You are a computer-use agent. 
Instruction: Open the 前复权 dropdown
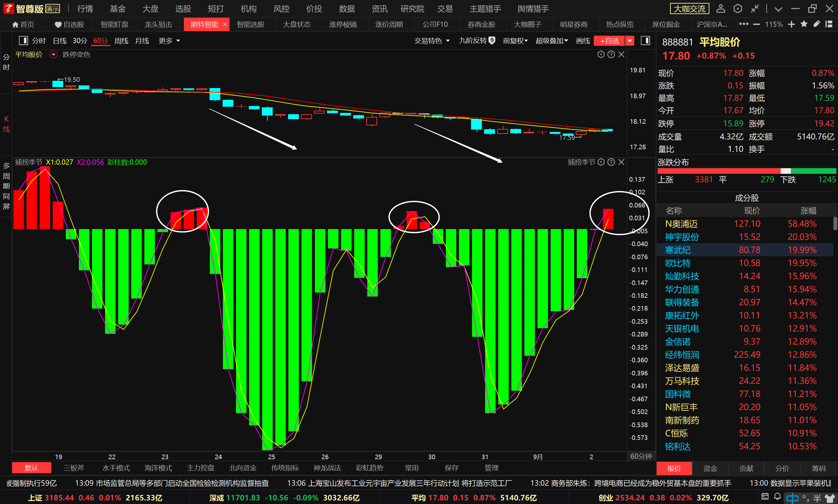(x=515, y=41)
